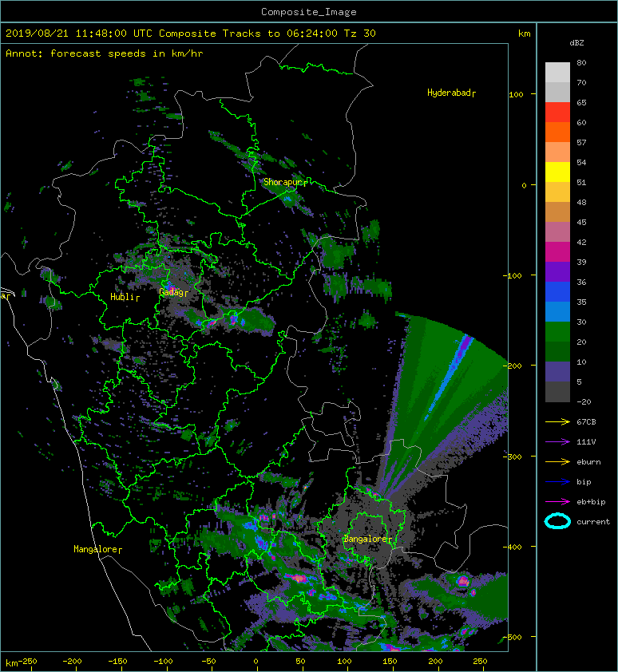Click the 111V purple arrow legend icon
Screen dimensions: 618x672
(557, 441)
